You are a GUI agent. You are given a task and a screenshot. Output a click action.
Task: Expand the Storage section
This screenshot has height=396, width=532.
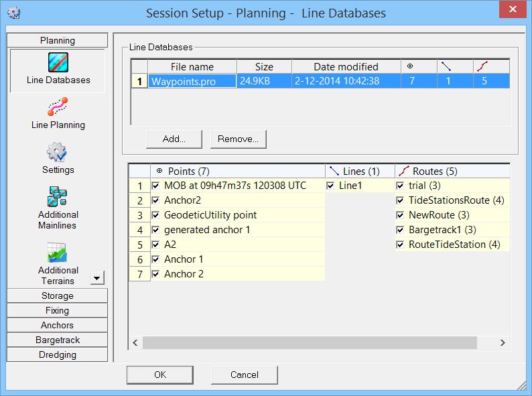click(x=58, y=295)
